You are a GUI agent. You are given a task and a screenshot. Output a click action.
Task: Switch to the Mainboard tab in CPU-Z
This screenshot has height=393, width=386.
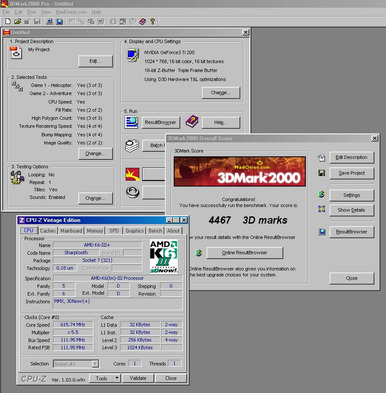click(71, 231)
